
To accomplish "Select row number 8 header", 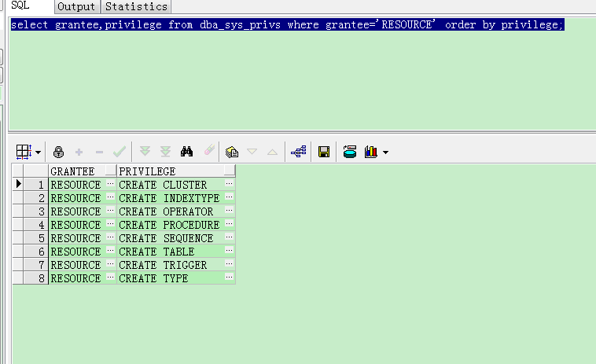I will 35,278.
